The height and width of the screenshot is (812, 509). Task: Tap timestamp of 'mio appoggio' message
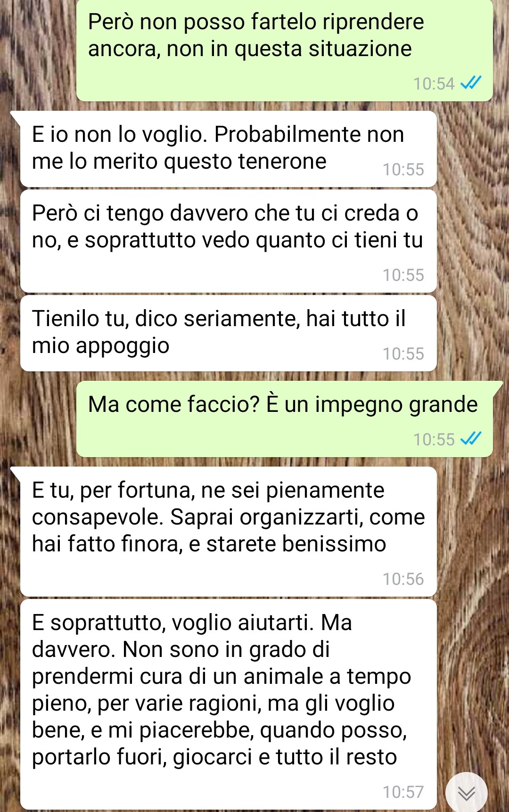[x=403, y=354]
